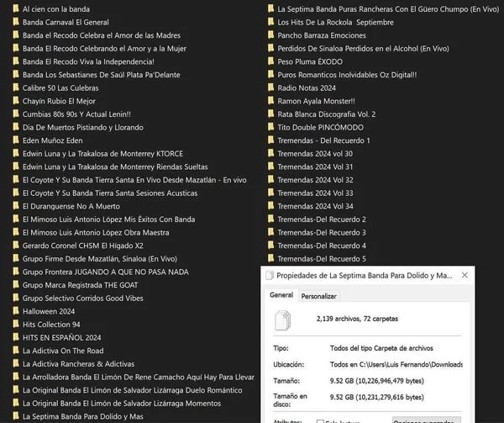
Task: Click the El Duranguense No A Muerto folder icon
Action: point(15,206)
